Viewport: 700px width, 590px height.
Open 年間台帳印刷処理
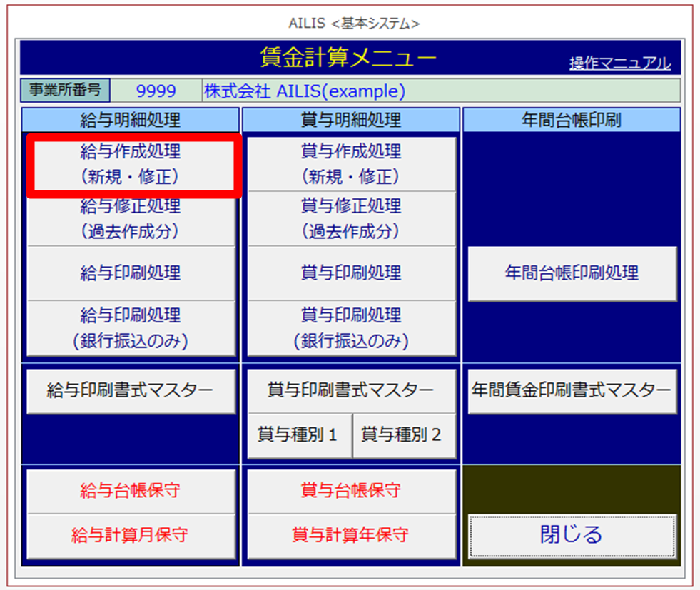click(572, 273)
